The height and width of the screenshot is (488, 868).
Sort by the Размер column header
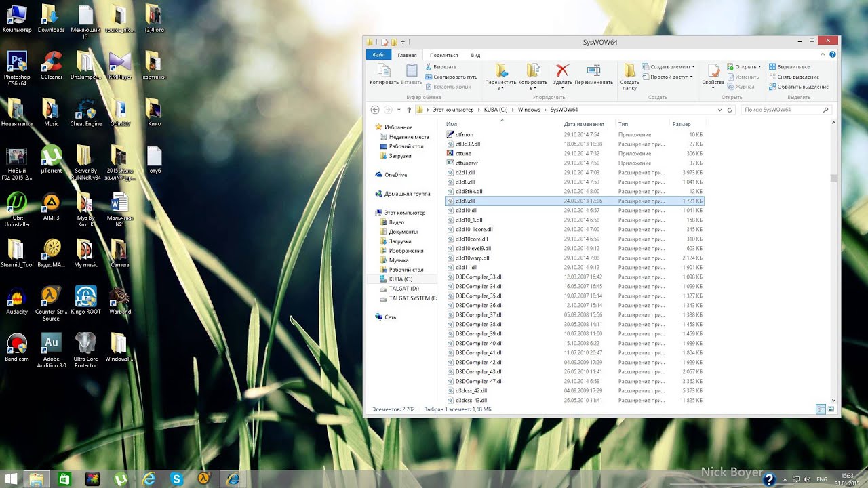click(686, 124)
